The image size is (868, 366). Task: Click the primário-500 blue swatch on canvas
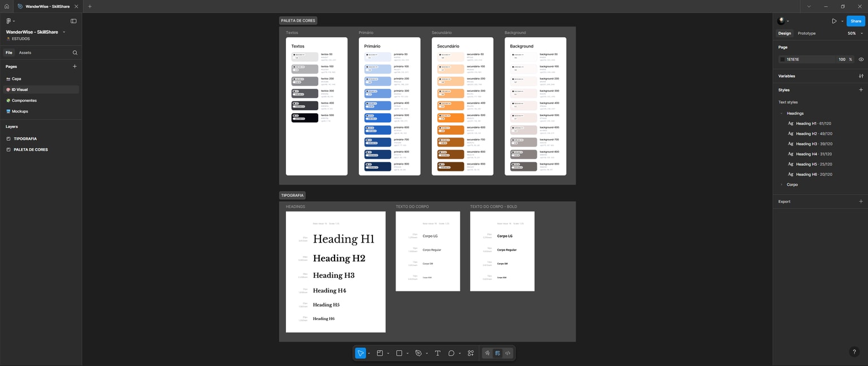coord(378,118)
